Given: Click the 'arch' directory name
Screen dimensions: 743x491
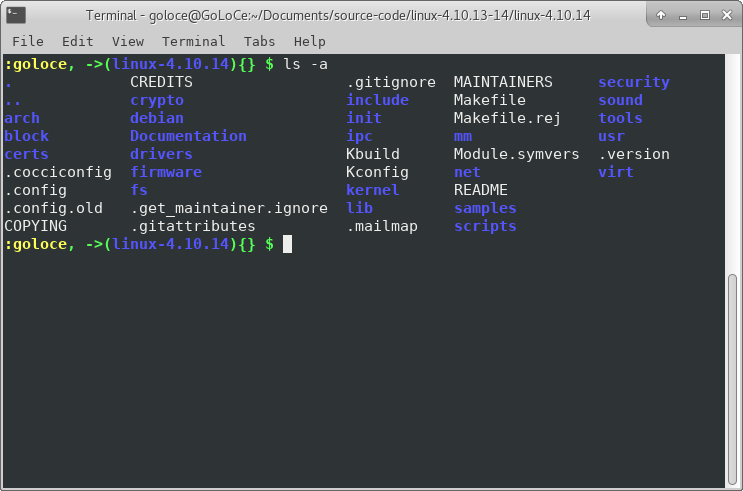Looking at the screenshot, I should 22,118.
